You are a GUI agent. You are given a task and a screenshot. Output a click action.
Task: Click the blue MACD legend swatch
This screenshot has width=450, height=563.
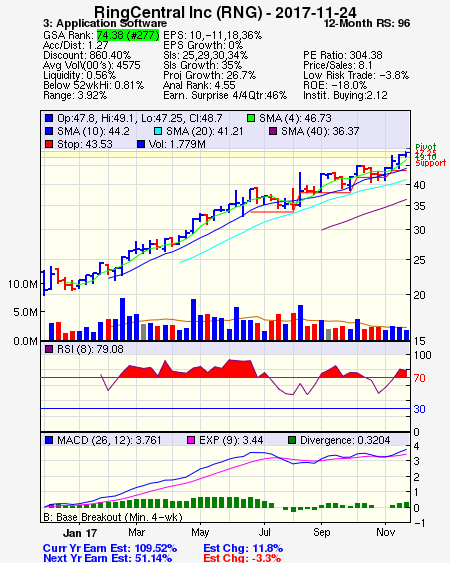(x=49, y=440)
